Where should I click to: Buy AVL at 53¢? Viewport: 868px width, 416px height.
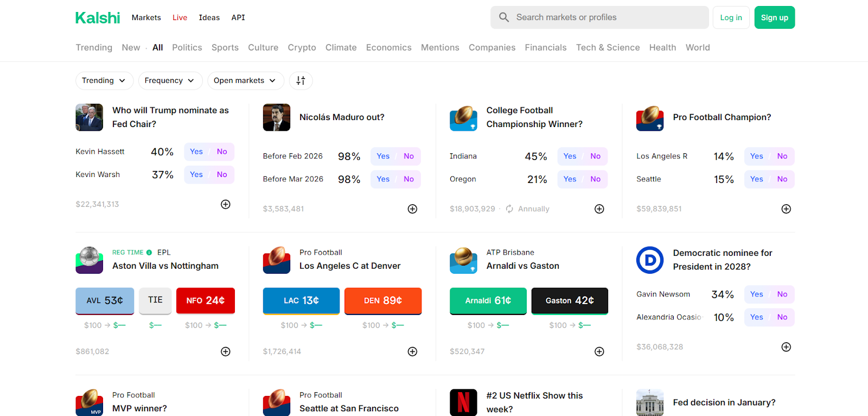[105, 301]
